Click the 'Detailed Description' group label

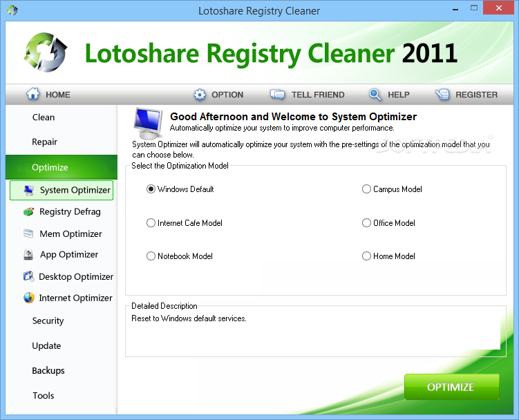click(164, 306)
